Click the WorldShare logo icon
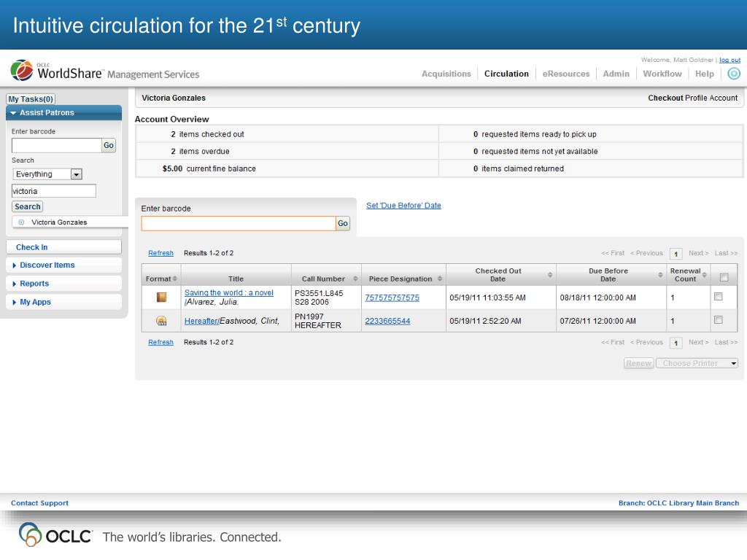747x560 pixels. pyautogui.click(x=22, y=71)
